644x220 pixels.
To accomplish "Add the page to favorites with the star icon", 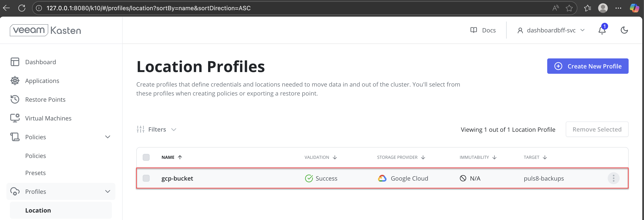I will 569,8.
